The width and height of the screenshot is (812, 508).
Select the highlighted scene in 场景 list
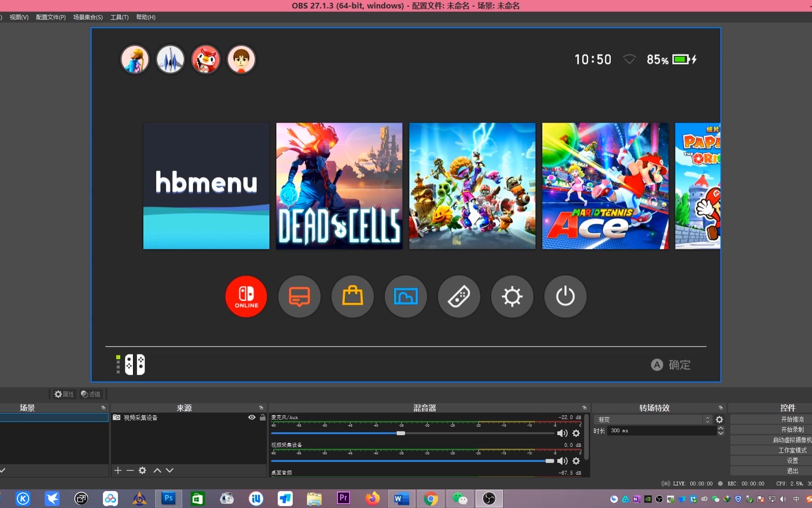click(54, 418)
